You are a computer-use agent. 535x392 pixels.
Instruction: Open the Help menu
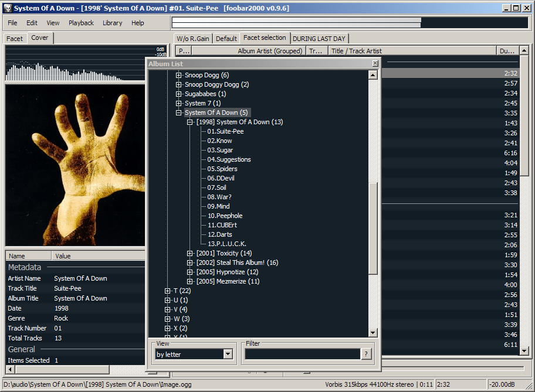tap(137, 23)
